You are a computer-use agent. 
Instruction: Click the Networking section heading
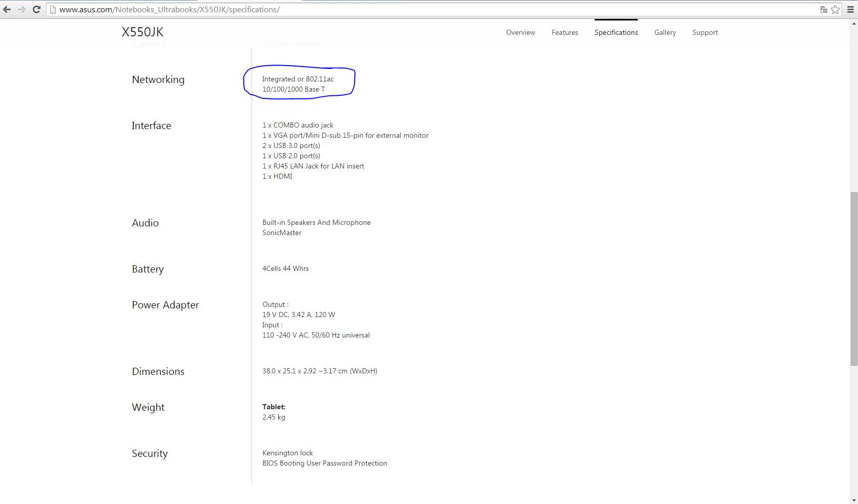pos(158,79)
